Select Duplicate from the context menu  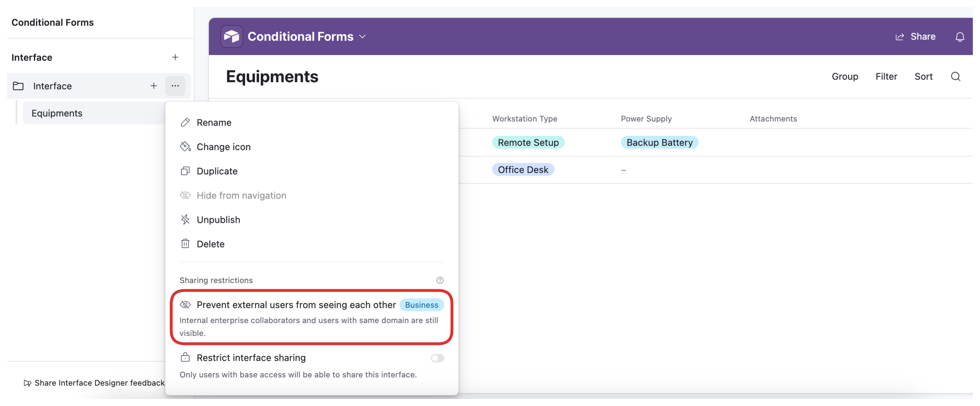coord(217,171)
